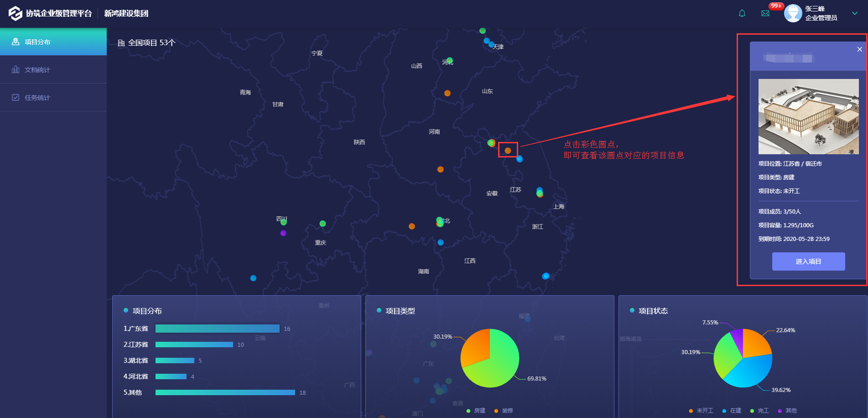Click the building model thumbnail image
Viewport: 868px width, 418px height.
coord(808,116)
